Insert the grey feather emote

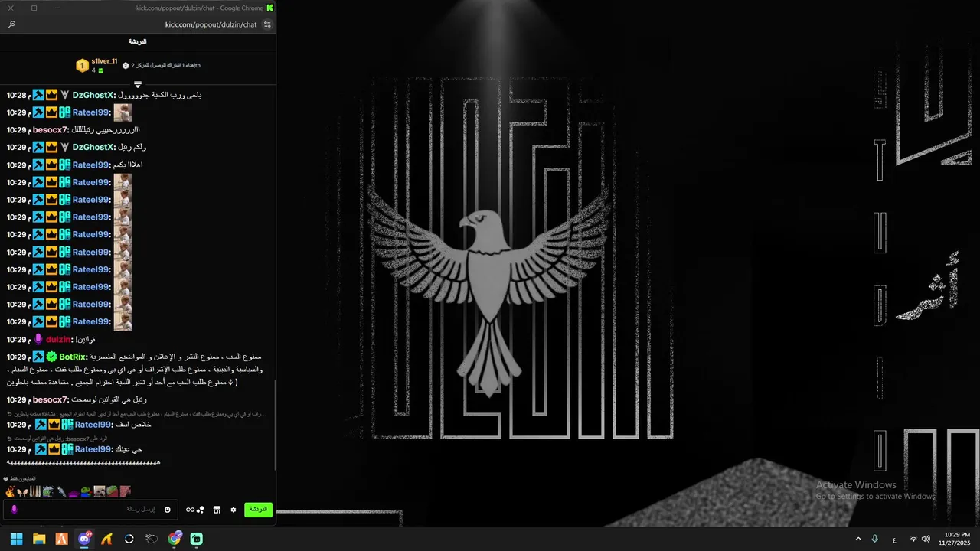[60, 491]
